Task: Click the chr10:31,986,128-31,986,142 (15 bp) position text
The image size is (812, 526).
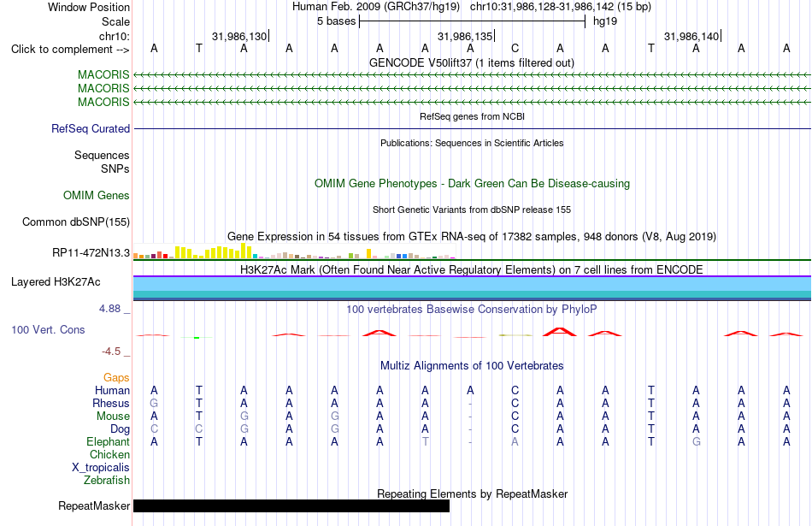Action: click(561, 7)
